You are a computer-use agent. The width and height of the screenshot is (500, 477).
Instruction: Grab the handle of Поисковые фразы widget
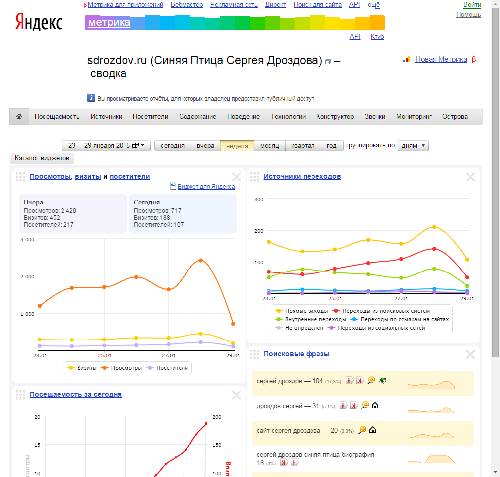coord(254,354)
